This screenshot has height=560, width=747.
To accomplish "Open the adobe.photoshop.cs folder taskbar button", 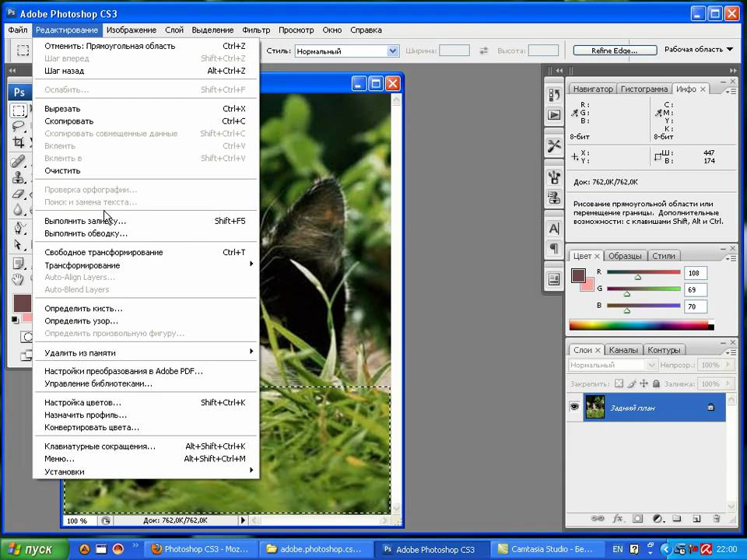I will [x=315, y=549].
